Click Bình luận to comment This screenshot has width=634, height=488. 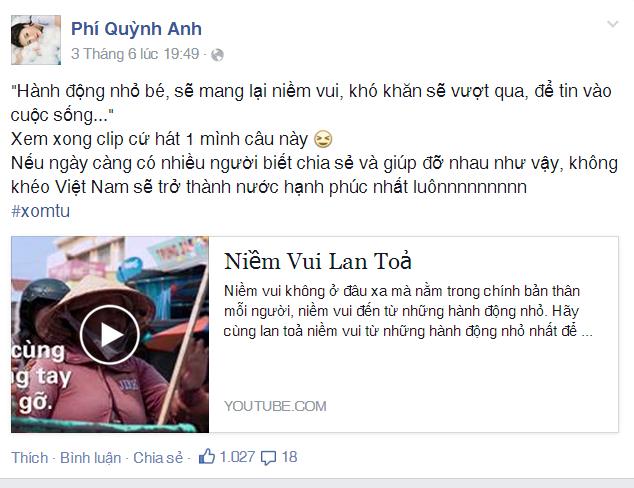click(91, 458)
